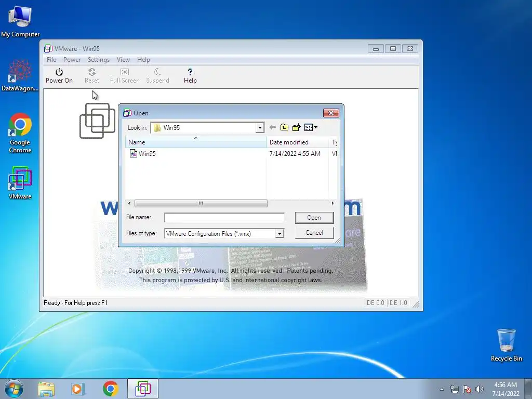Select the Recycle Bin desktop icon
This screenshot has width=532, height=399.
[506, 345]
